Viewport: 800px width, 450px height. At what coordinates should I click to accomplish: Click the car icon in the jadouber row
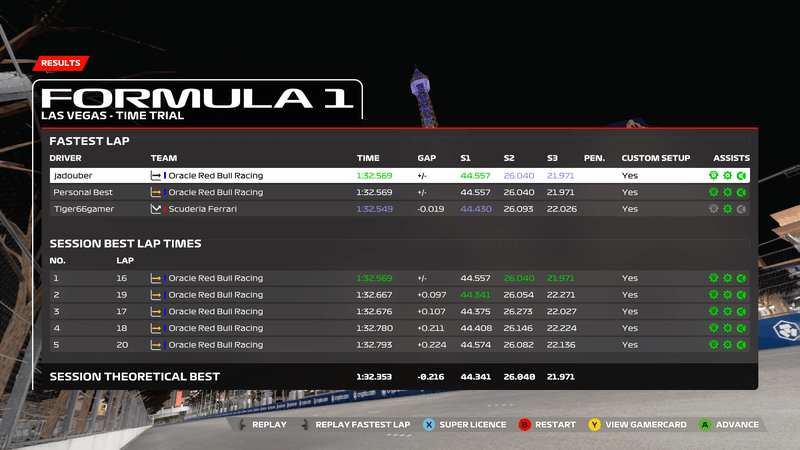156,176
